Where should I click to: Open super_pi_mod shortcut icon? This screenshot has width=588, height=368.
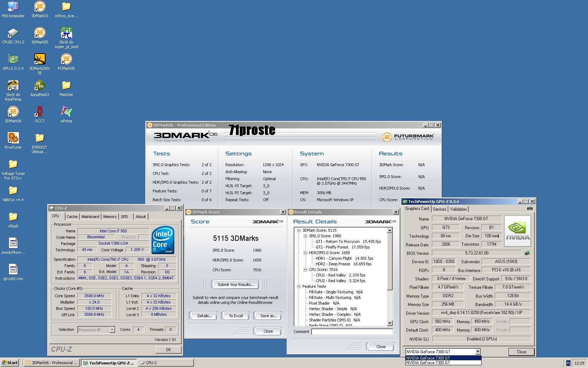point(66,38)
